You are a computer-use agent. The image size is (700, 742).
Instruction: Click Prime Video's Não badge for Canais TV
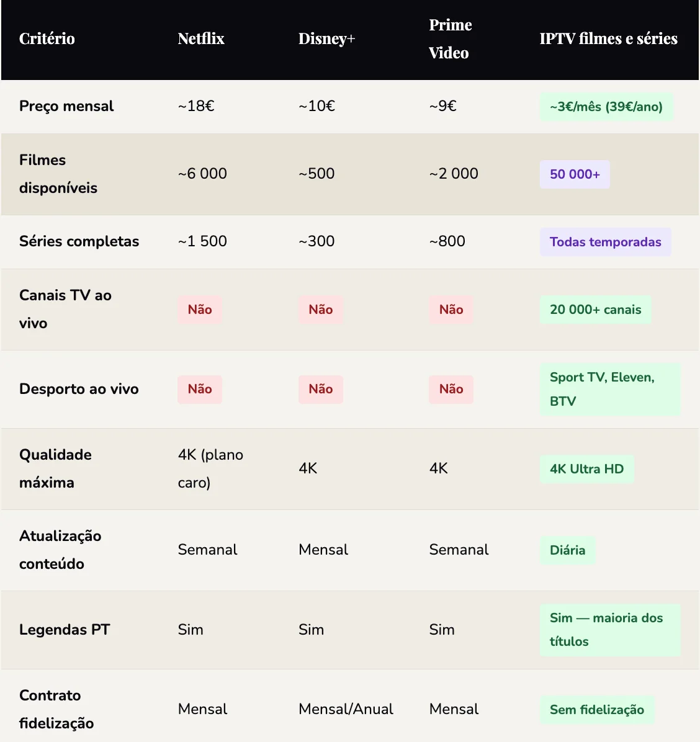[x=451, y=310]
